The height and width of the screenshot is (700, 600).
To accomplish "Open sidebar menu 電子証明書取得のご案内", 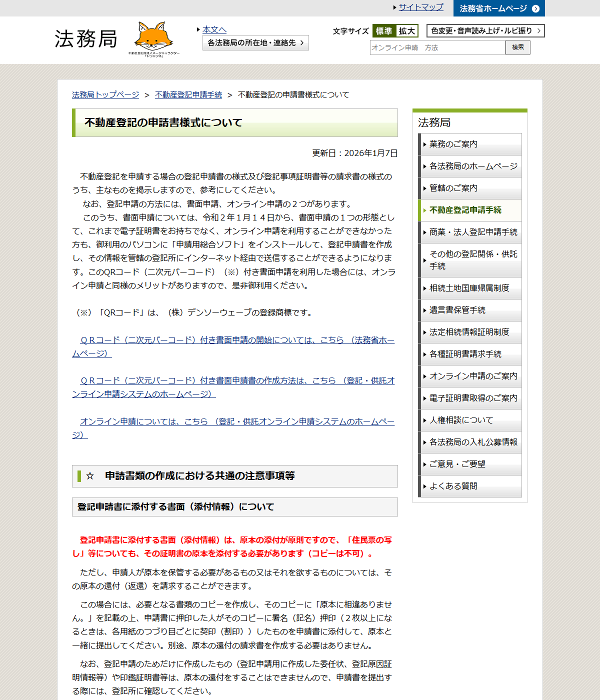I will click(470, 398).
